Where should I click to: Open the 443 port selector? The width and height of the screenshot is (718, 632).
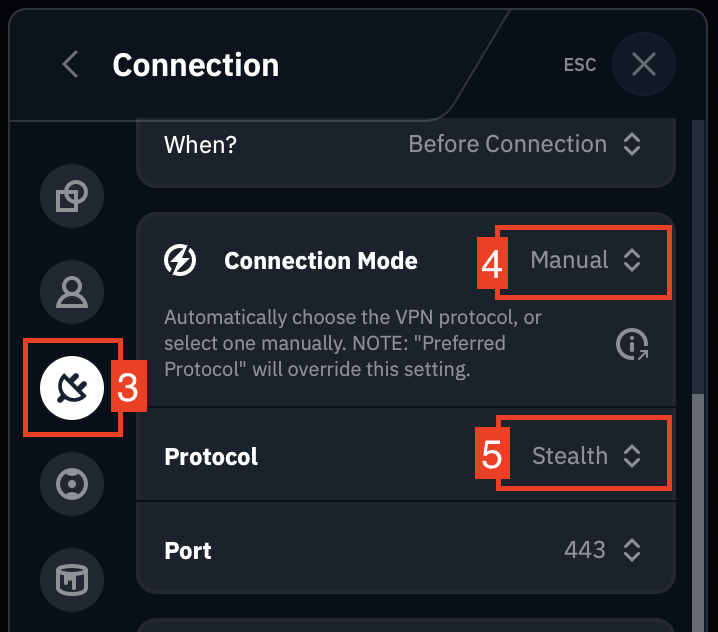(x=602, y=550)
